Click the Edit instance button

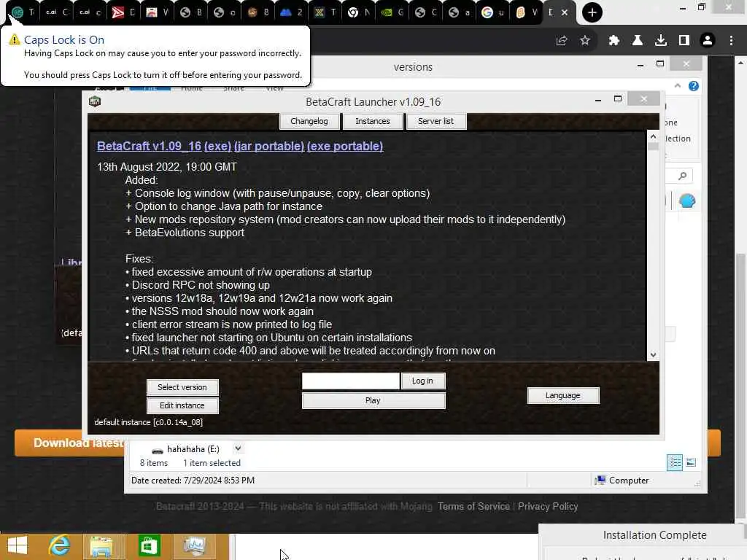182,405
